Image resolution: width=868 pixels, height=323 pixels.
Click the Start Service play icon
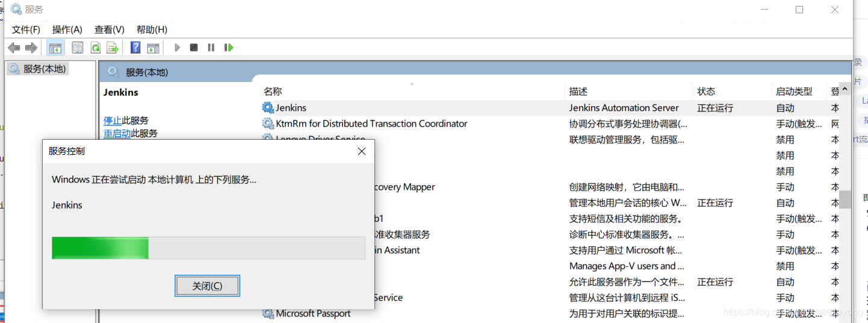click(x=177, y=48)
